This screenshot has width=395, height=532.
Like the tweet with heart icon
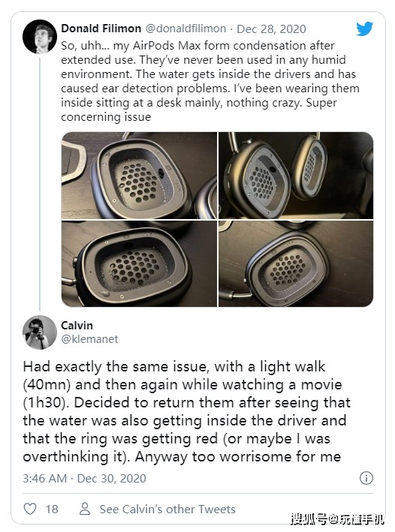coord(30,509)
